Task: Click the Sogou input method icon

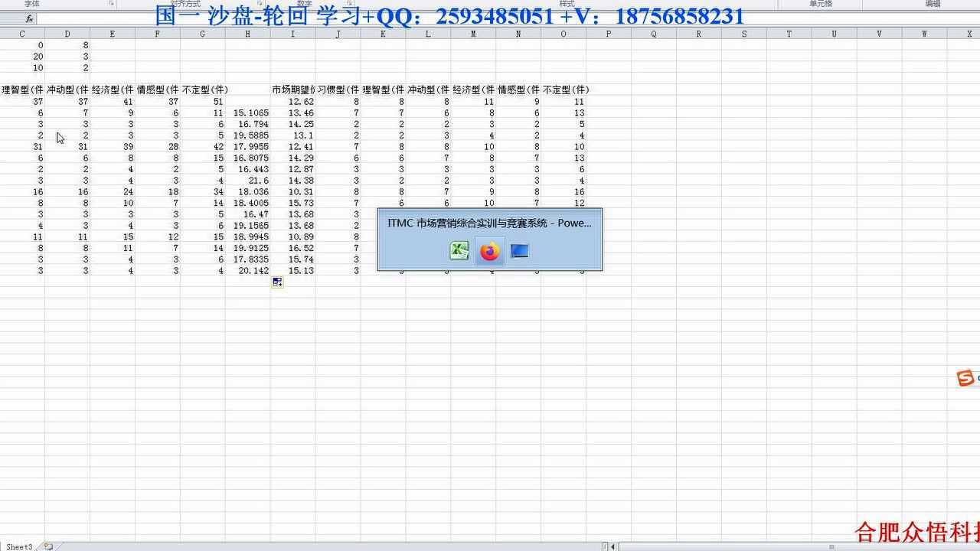Action: (x=966, y=378)
